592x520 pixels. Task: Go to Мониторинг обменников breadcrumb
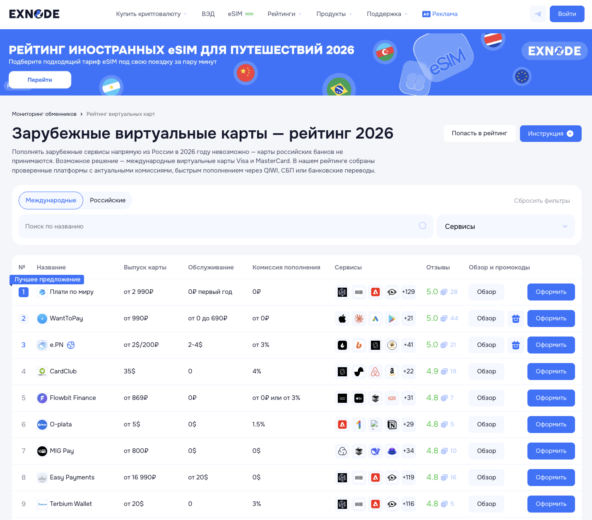[x=44, y=114]
